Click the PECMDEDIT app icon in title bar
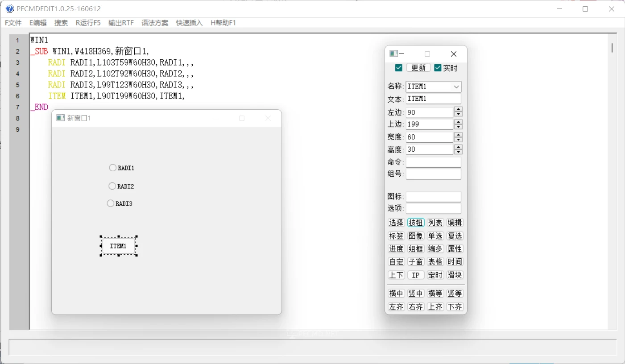Screen dimensions: 625x364 click(10, 9)
